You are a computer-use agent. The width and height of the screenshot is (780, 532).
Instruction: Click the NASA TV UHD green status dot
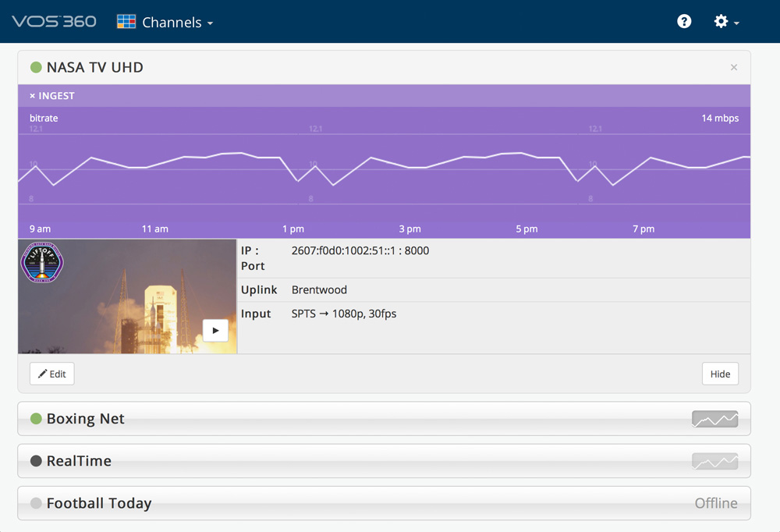pos(36,67)
